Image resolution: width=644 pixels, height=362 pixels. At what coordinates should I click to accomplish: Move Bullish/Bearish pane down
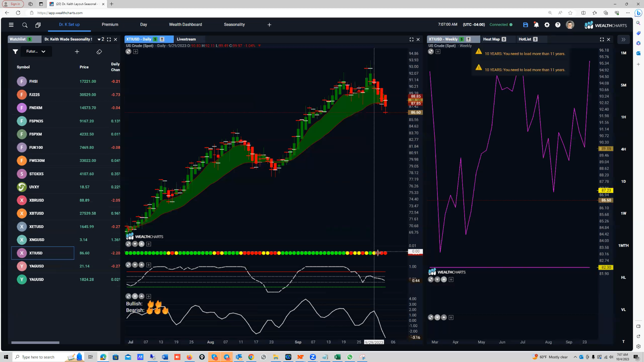[135, 296]
